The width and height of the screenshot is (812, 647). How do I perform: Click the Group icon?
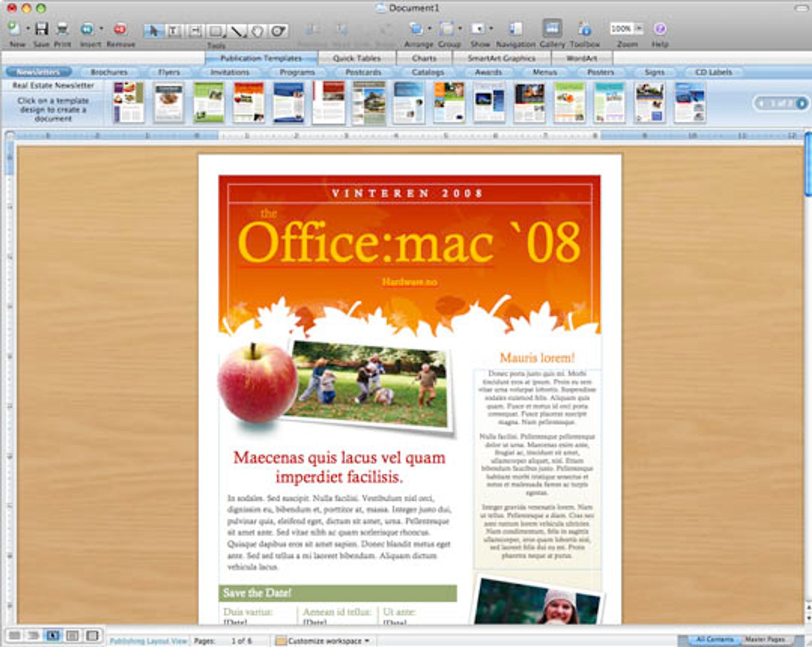coord(447,29)
